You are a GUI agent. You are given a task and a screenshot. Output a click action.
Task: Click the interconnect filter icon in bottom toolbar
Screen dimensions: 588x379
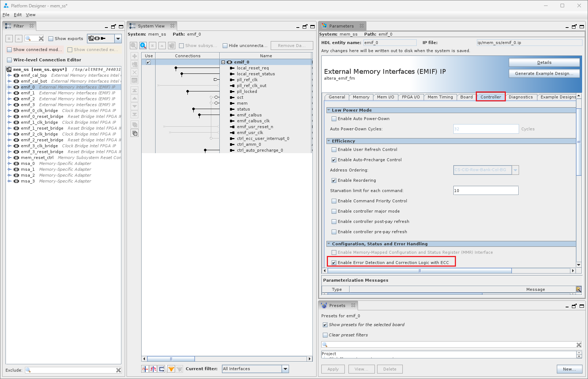point(161,369)
